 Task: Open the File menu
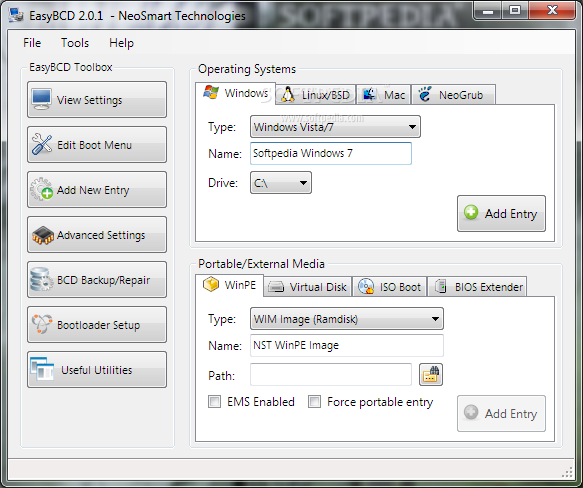32,43
